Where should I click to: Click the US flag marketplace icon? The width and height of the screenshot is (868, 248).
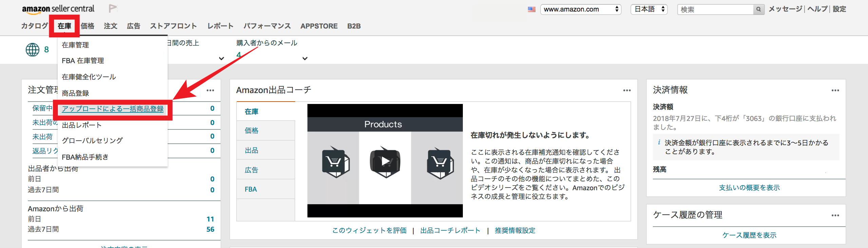(532, 10)
